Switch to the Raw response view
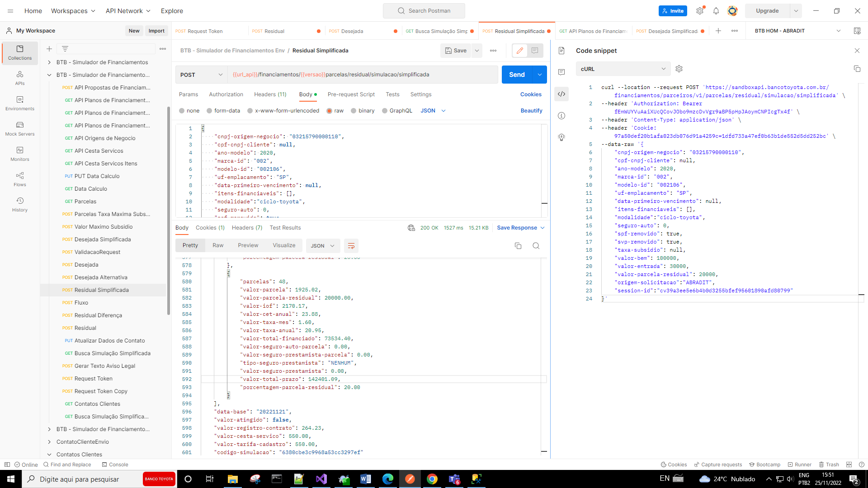Image resolution: width=868 pixels, height=488 pixels. (x=218, y=245)
